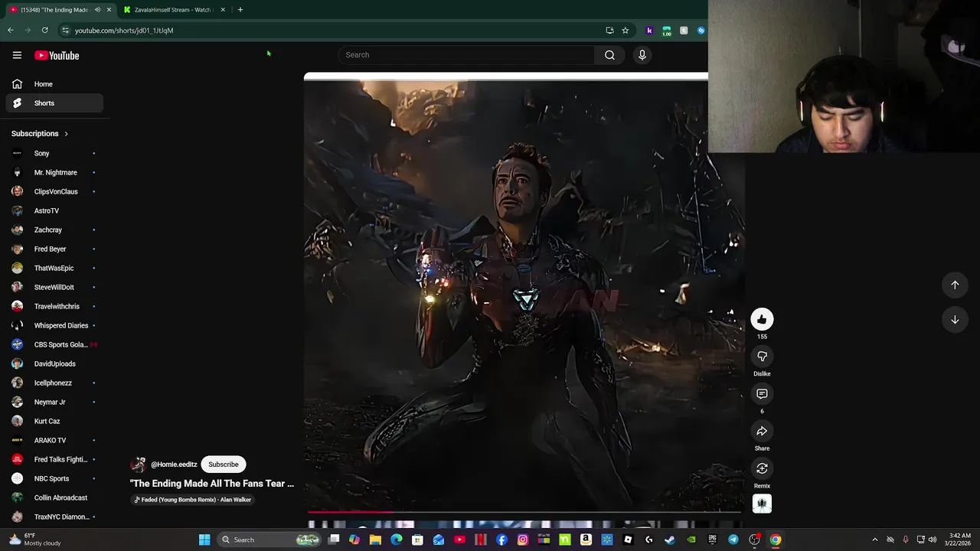Open Mr. Nightmare channel
Image resolution: width=980 pixels, height=551 pixels.
[x=54, y=172]
